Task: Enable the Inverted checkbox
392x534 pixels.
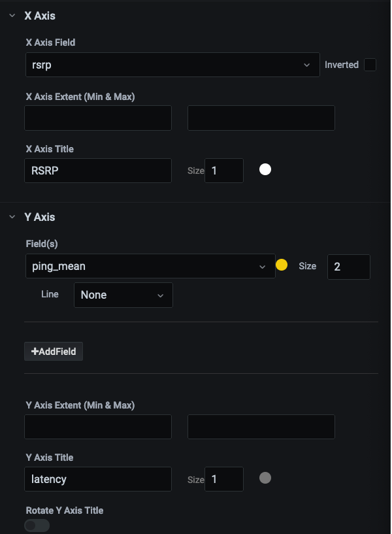Action: coord(370,64)
